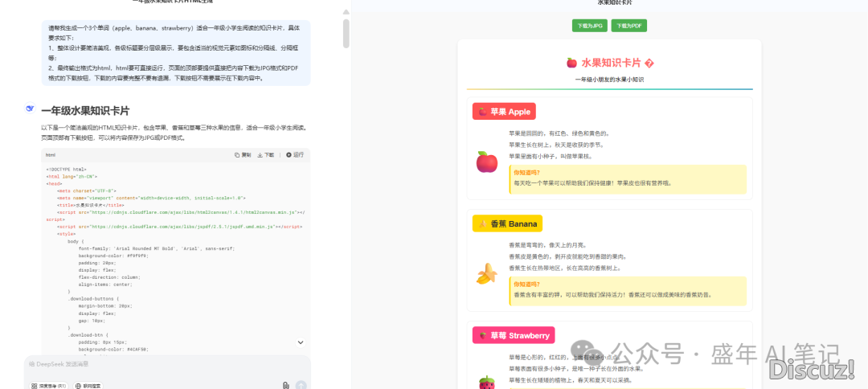
Task: Toggle 深度思考 (R1) mode
Action: (49, 386)
